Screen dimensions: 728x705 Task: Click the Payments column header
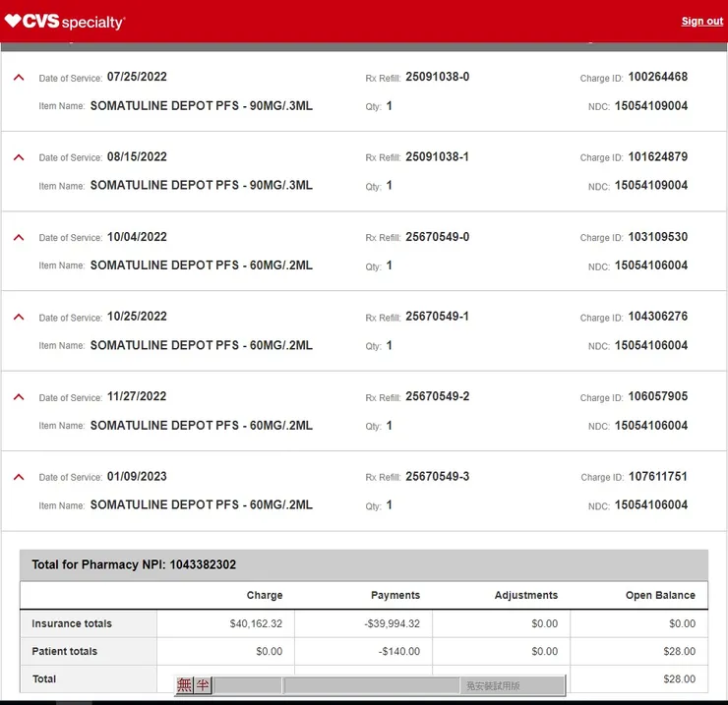[x=395, y=595]
